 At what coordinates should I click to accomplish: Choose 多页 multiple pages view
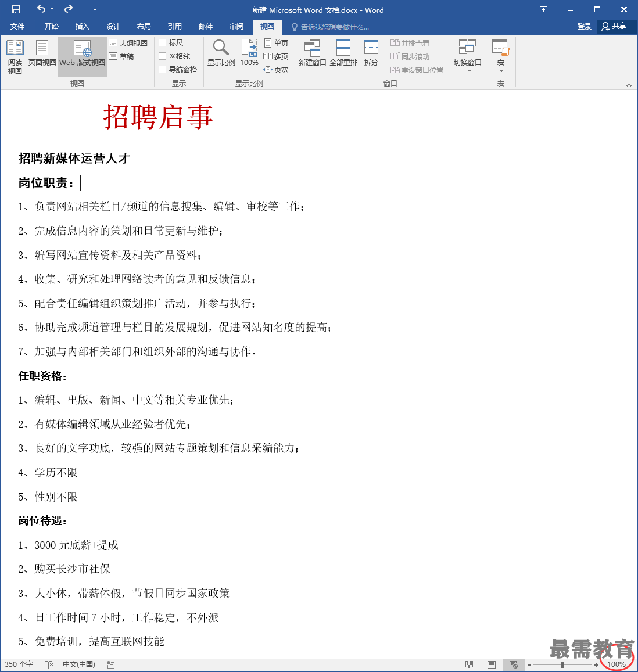pyautogui.click(x=275, y=56)
